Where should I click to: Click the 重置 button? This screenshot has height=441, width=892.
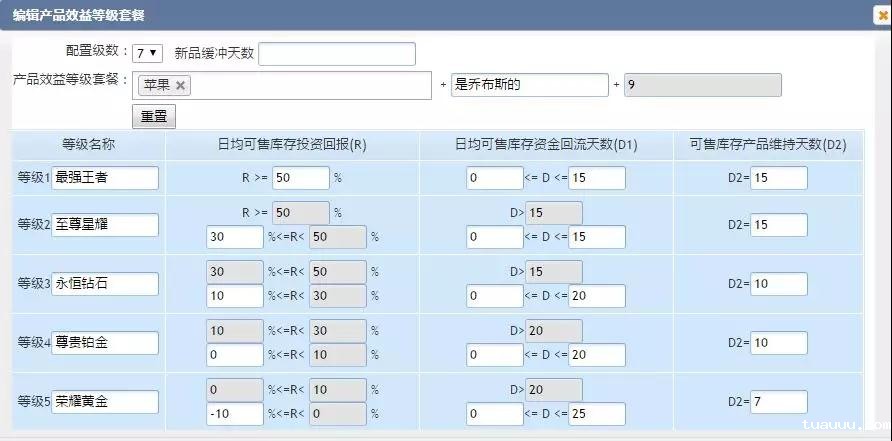pos(154,116)
